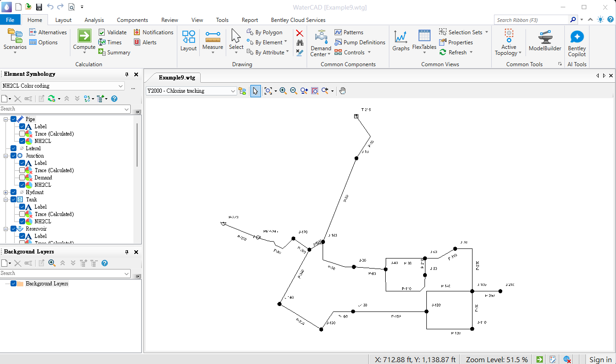Image resolution: width=616 pixels, height=364 pixels.
Task: Click the Graphs icon
Action: [401, 41]
